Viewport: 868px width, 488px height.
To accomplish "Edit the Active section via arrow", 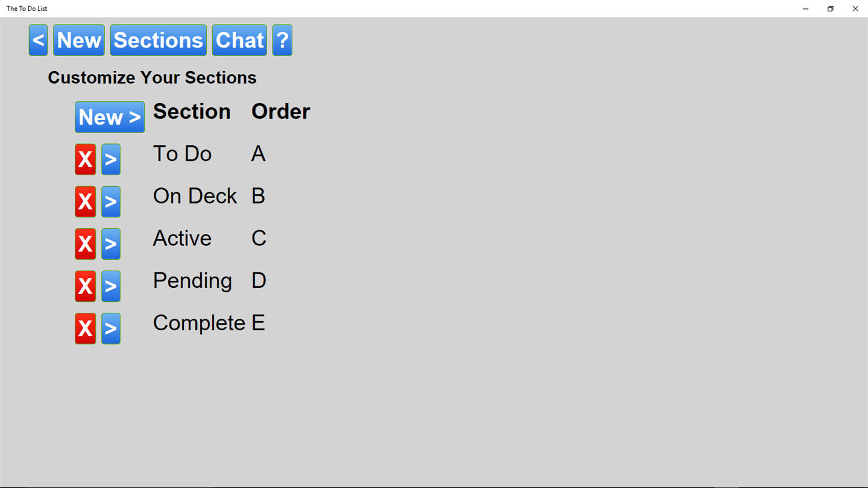I will (111, 244).
